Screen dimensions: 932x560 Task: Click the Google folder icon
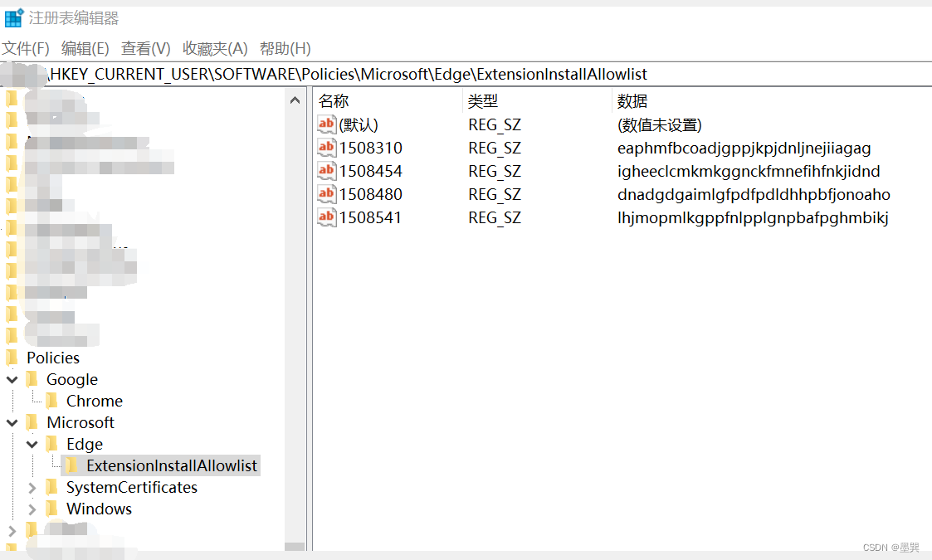coord(32,378)
